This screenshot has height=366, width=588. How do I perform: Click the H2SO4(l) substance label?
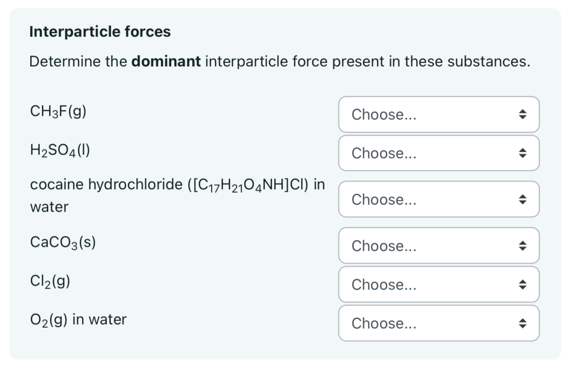coord(60,150)
